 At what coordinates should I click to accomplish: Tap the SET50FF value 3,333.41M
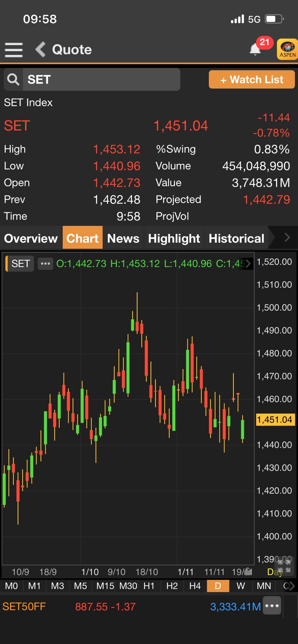pos(235,606)
